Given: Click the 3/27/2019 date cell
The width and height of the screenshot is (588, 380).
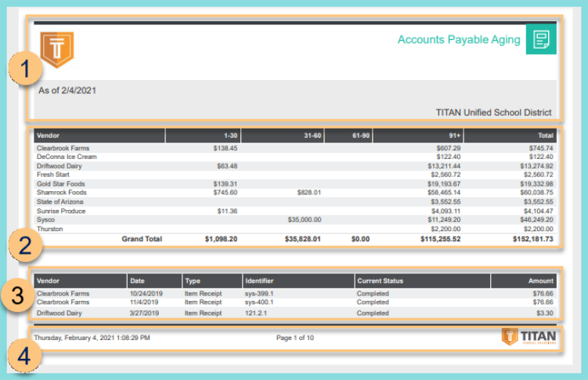Looking at the screenshot, I should pyautogui.click(x=144, y=313).
